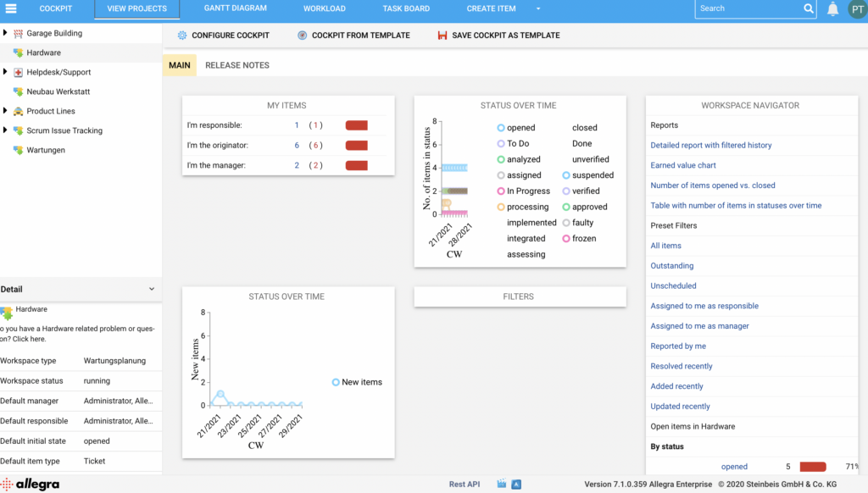Toggle the 'New items' legend marker
The width and height of the screenshot is (868, 493).
pos(336,382)
